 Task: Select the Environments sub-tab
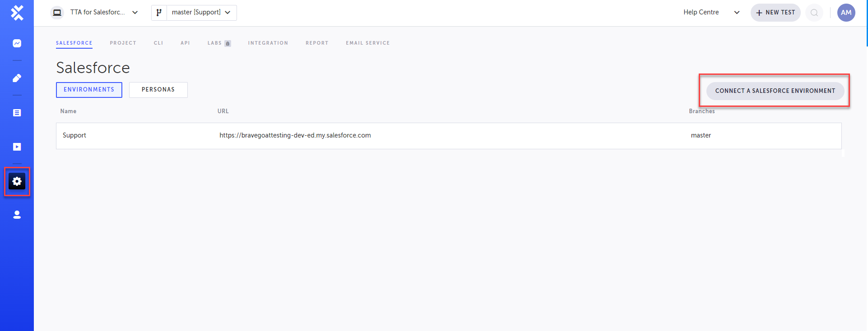[x=89, y=90]
